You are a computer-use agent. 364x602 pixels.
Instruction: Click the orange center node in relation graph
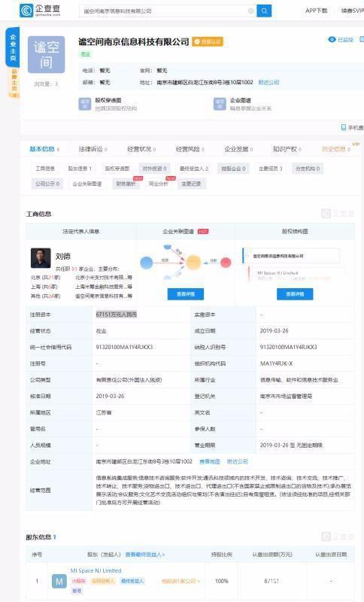pos(194,262)
